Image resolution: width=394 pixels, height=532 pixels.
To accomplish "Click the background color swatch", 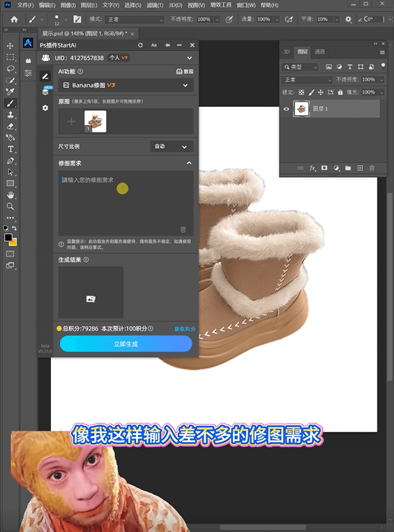I will coord(13,243).
